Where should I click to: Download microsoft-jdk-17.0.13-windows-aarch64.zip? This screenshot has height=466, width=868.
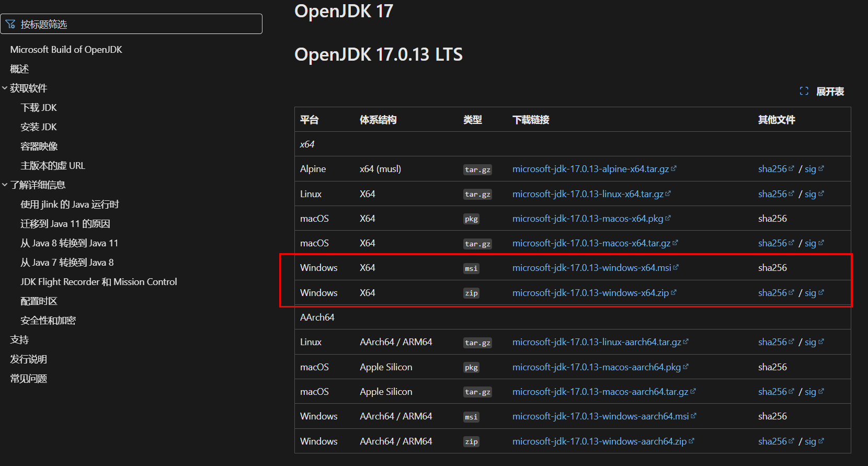pyautogui.click(x=603, y=441)
